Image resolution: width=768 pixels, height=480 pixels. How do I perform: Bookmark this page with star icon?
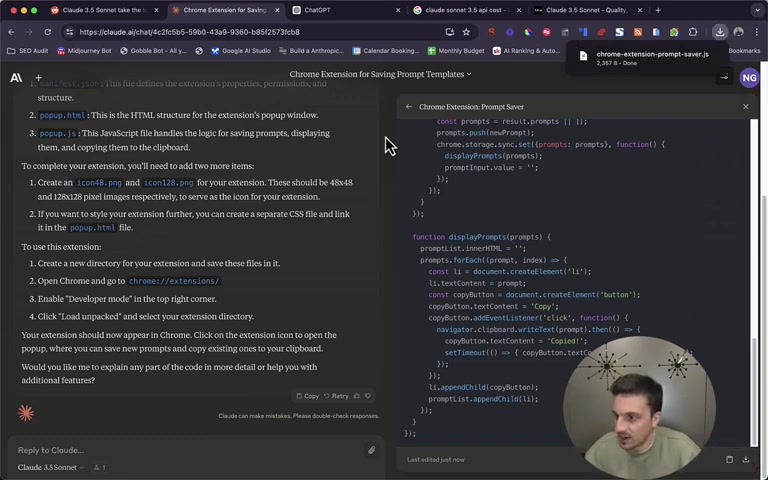click(466, 32)
